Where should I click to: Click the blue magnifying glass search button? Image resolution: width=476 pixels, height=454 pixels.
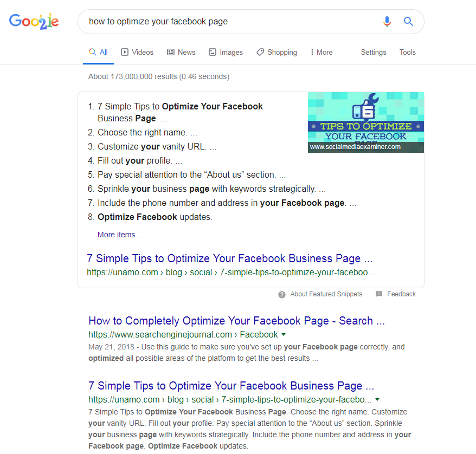coord(408,22)
